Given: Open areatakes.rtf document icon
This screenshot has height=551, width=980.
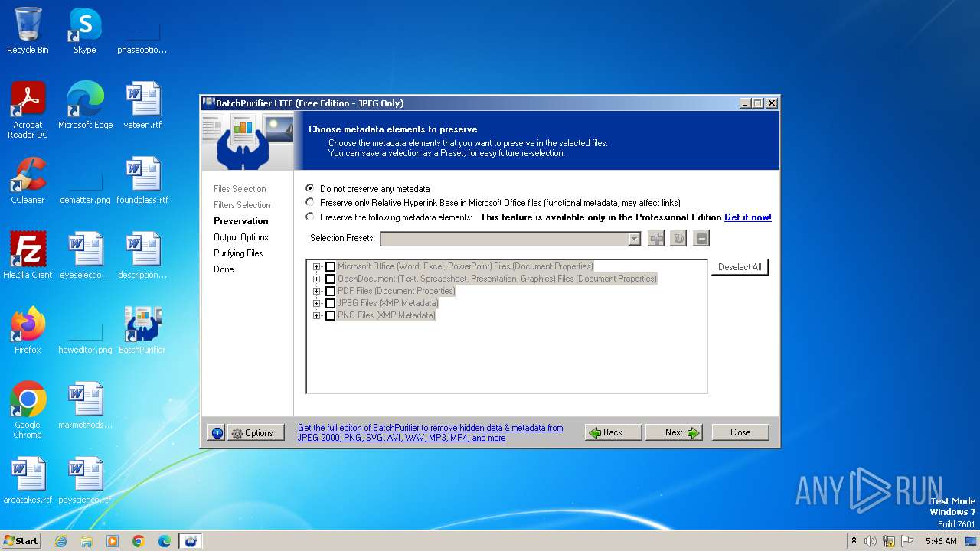Looking at the screenshot, I should pyautogui.click(x=28, y=481).
